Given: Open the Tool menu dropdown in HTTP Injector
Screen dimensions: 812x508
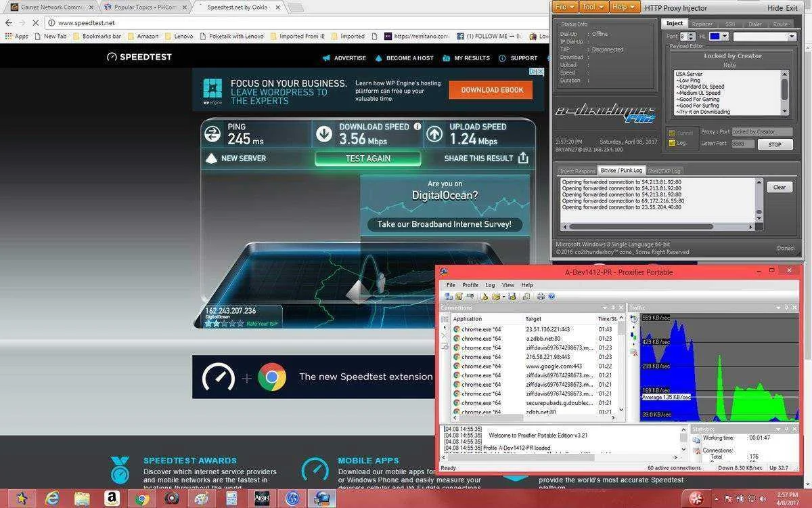Looking at the screenshot, I should pos(593,7).
